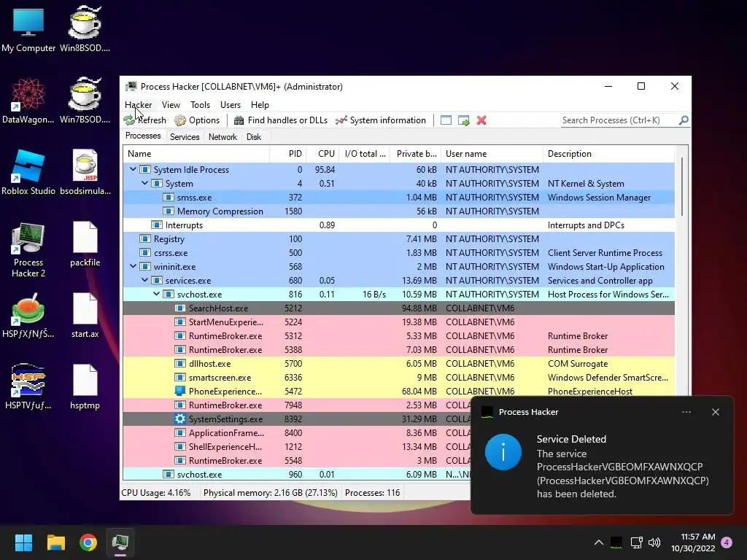747x560 pixels.
Task: Sort by PID column header
Action: [x=288, y=154]
